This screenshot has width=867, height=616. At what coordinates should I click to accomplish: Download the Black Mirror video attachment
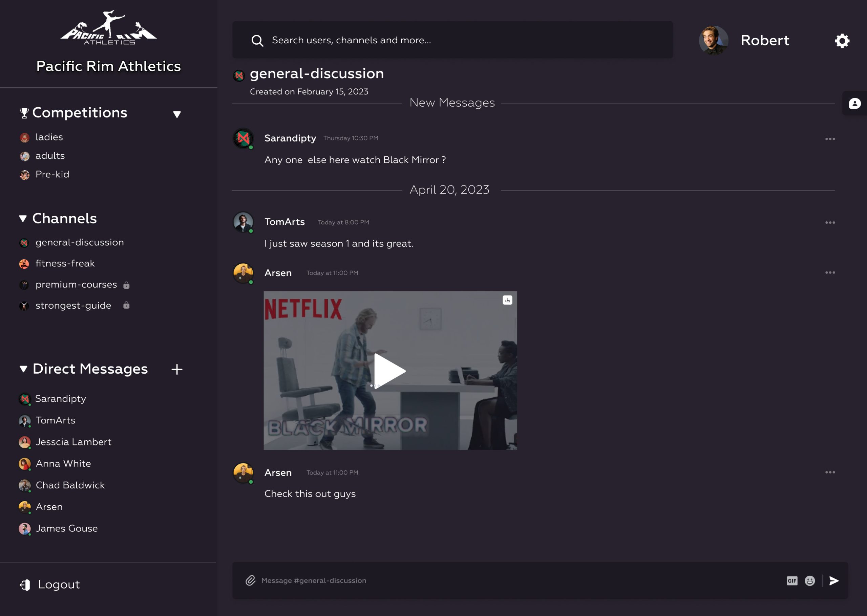[507, 300]
